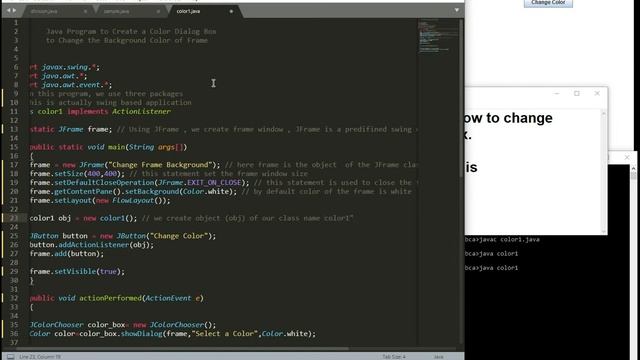Close the first editor tab
640x360 pixels.
(85, 11)
